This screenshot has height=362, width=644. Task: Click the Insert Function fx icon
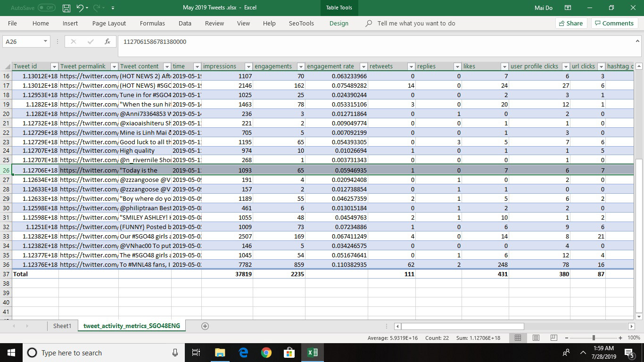pyautogui.click(x=107, y=41)
